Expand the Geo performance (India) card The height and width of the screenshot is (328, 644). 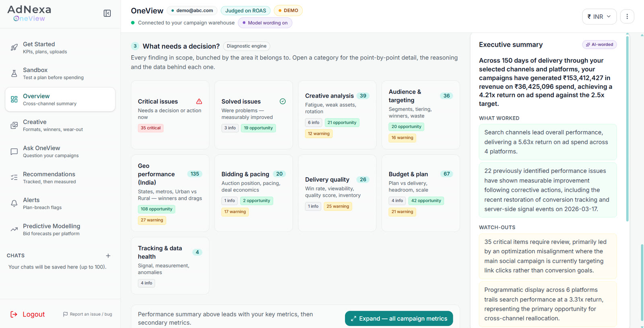(x=170, y=193)
